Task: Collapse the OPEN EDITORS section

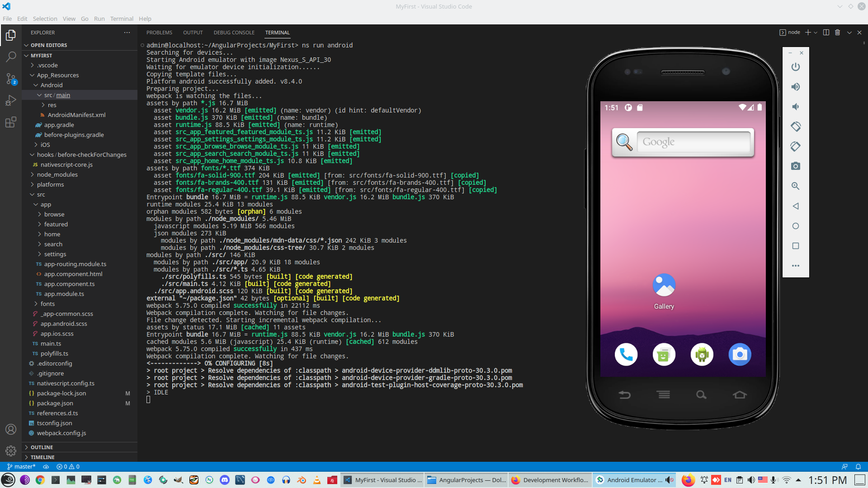Action: (49, 45)
